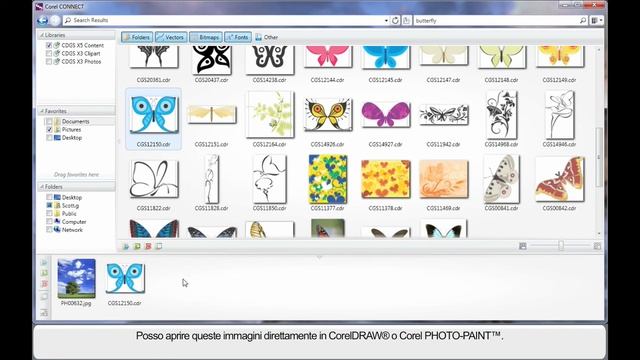This screenshot has height=360, width=640.
Task: Click the open-file icon in results toolbar
Action: pos(126,246)
